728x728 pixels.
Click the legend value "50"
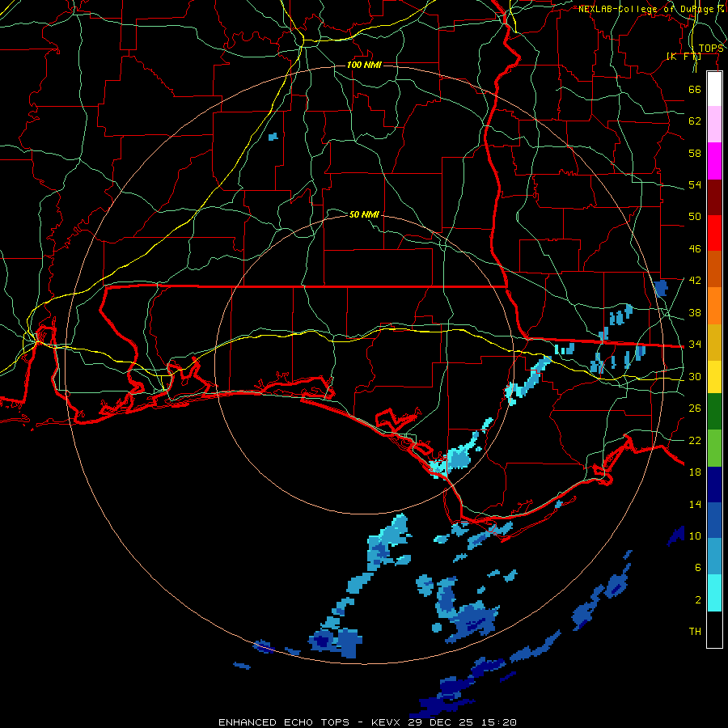pyautogui.click(x=695, y=217)
